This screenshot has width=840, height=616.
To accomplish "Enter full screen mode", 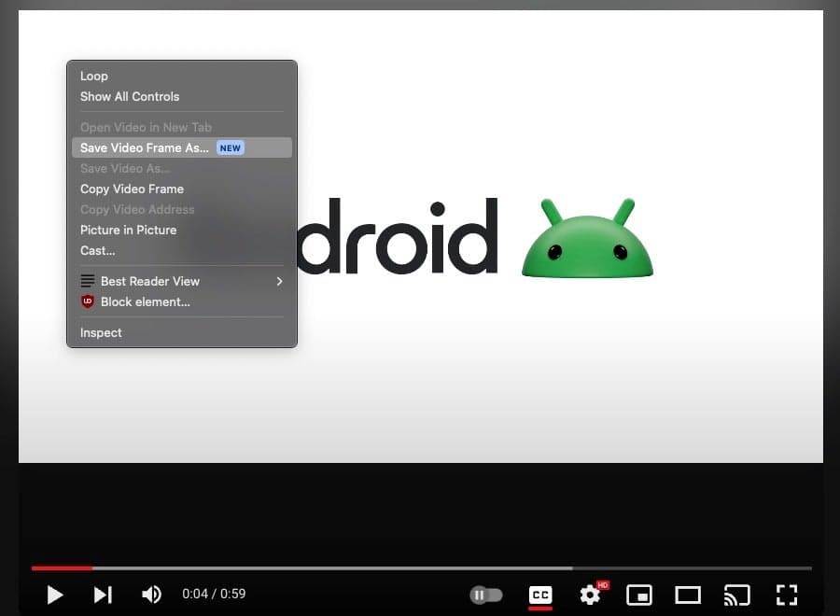I will [787, 595].
